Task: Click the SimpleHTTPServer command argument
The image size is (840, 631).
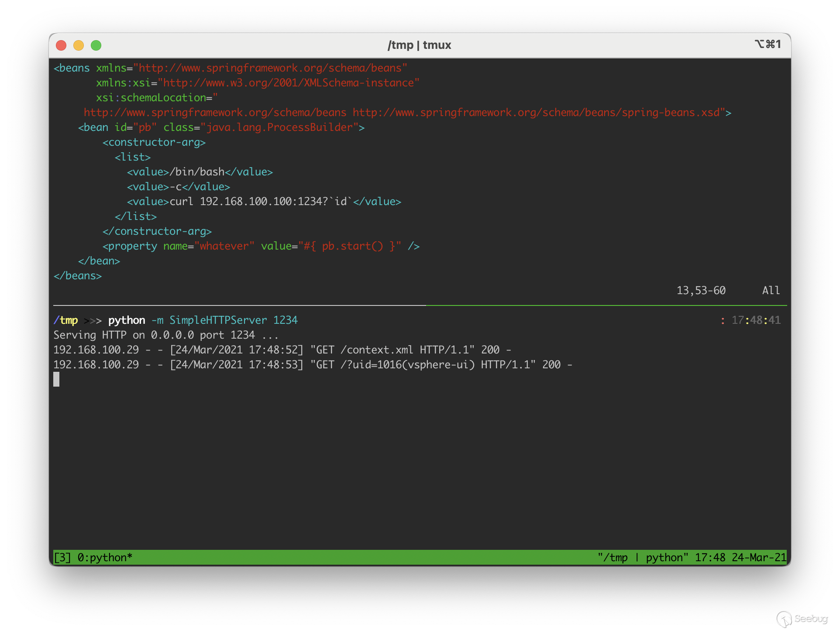Action: (218, 320)
